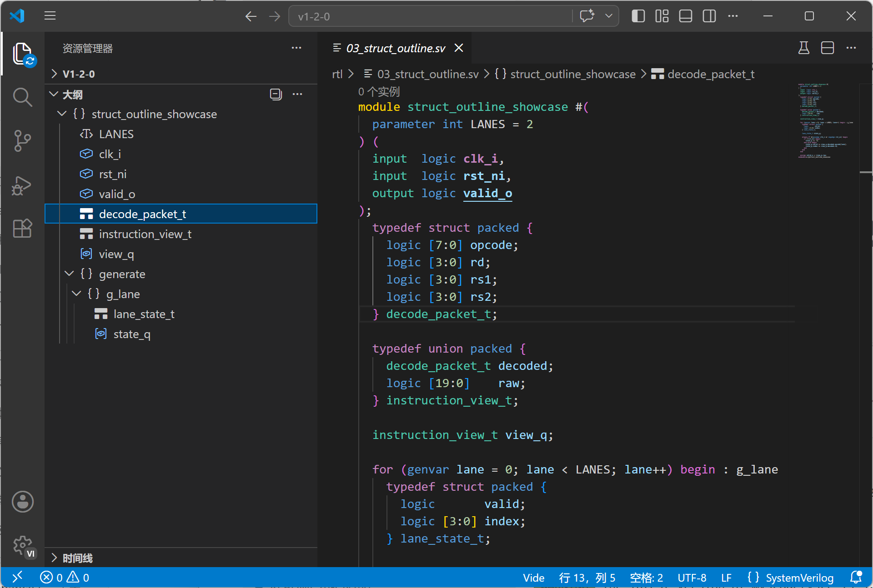Select state_q in the outline
This screenshot has width=873, height=588.
[x=181, y=334]
